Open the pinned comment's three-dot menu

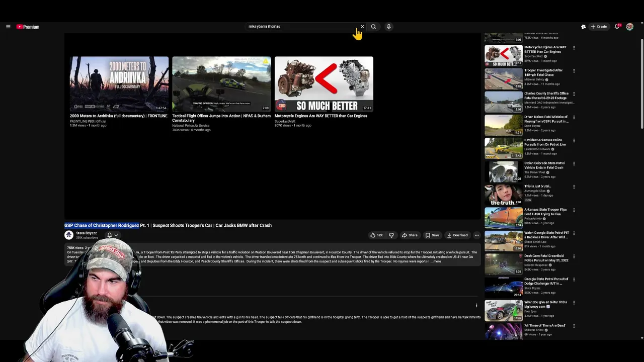[476, 305]
